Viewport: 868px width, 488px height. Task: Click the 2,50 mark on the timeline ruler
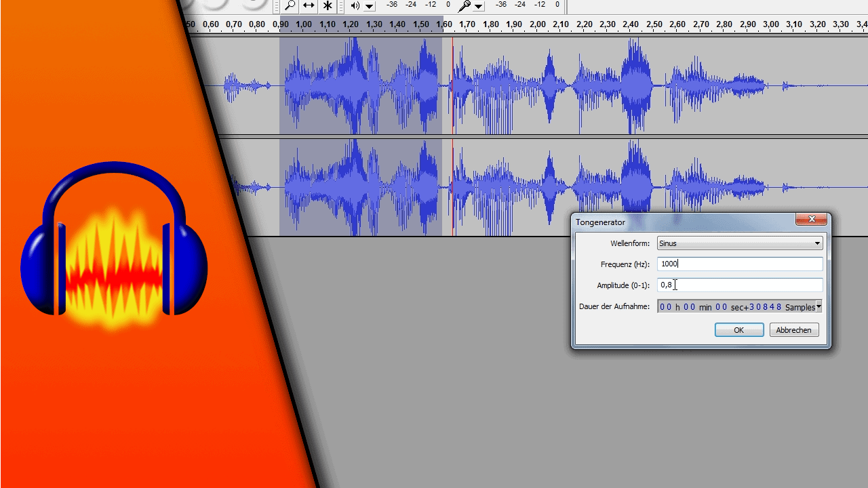654,24
